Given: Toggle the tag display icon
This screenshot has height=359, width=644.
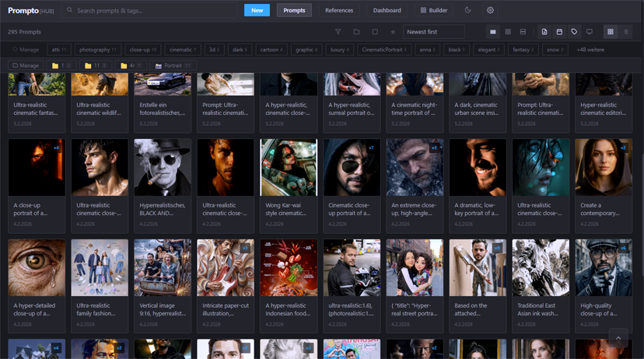Looking at the screenshot, I should (574, 32).
